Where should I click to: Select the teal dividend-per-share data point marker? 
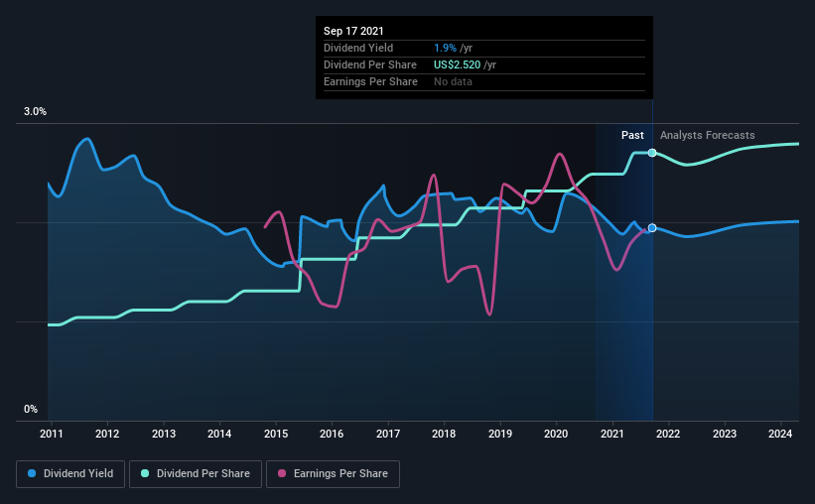click(652, 153)
